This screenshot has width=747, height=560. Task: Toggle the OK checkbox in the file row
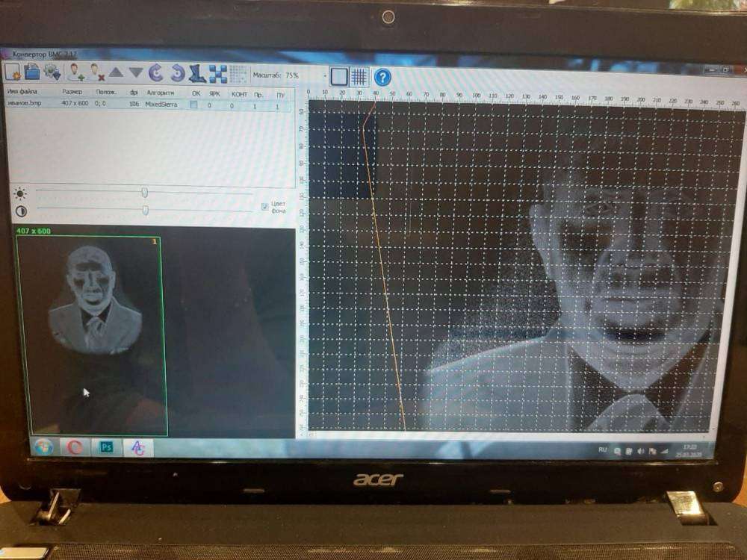194,105
